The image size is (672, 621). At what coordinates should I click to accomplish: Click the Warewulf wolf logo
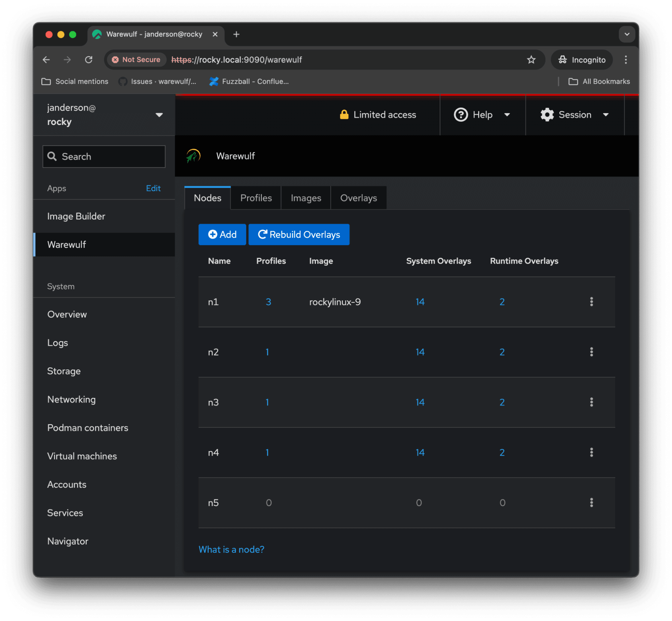(x=194, y=156)
